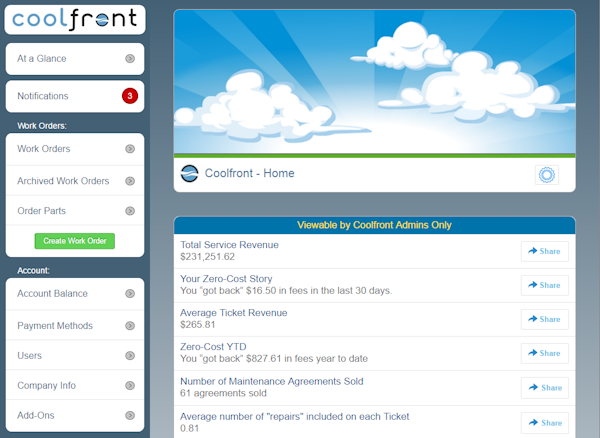Image resolution: width=600 pixels, height=438 pixels.
Task: Share the Maintenance Agreements Sold stat
Action: [545, 388]
